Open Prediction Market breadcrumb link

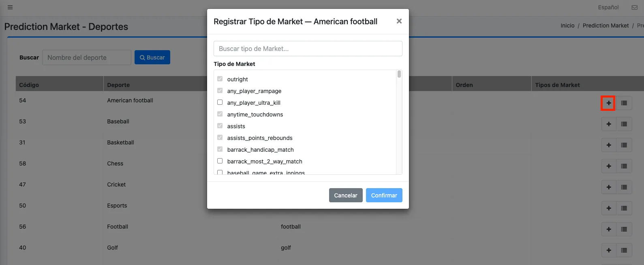coord(605,25)
